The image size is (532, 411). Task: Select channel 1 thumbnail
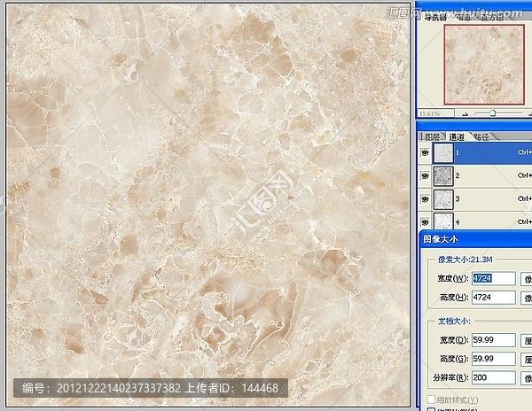pos(443,153)
